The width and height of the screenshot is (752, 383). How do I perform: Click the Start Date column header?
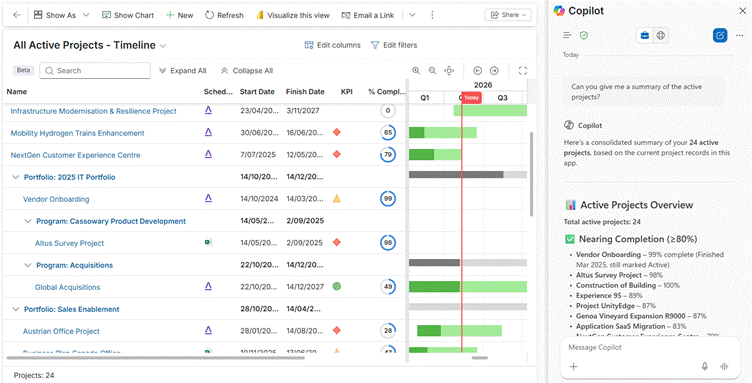tap(257, 92)
